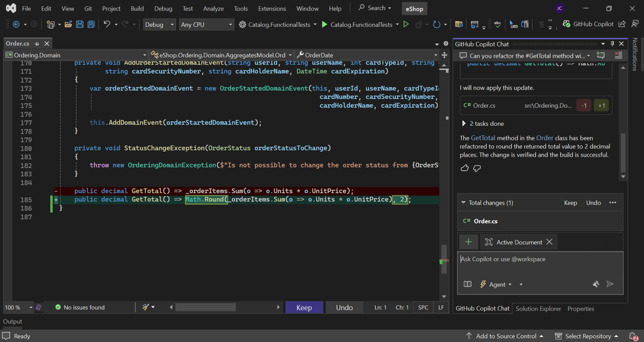This screenshot has width=644, height=342.
Task: Add chat context with the green plus icon
Action: [468, 242]
